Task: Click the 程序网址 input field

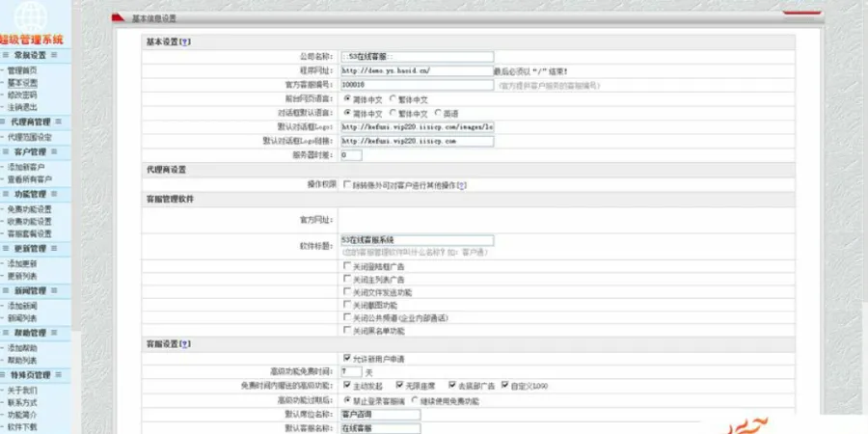Action: click(417, 70)
